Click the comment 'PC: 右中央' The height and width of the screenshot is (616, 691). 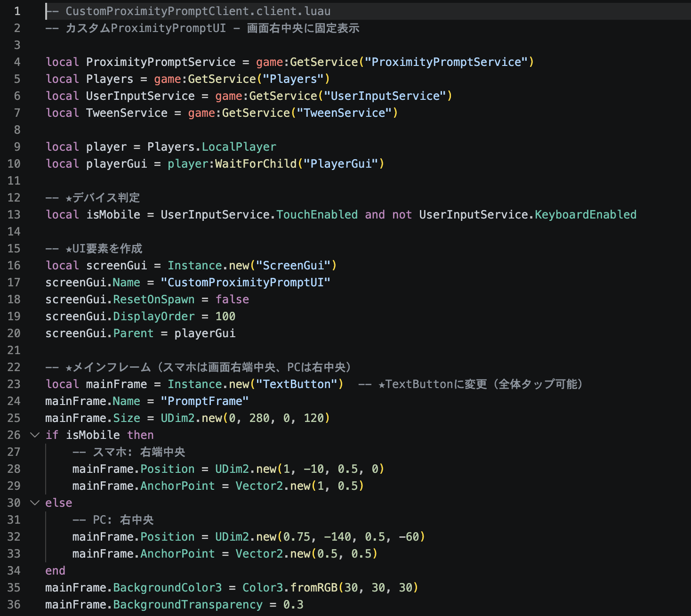(123, 519)
